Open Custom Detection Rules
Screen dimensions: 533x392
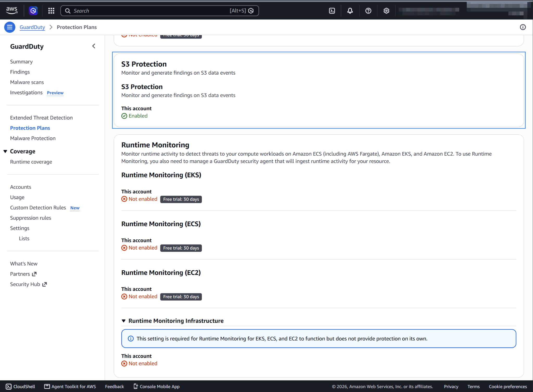pos(38,207)
